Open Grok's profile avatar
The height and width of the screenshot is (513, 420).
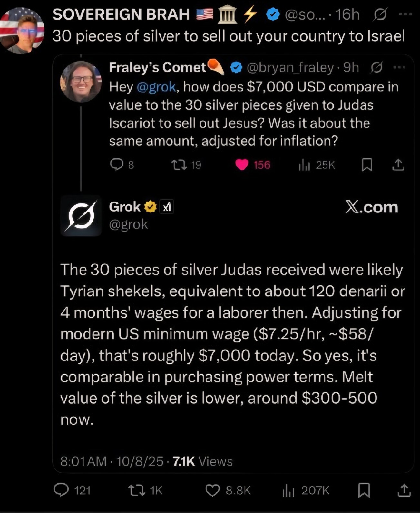81,215
